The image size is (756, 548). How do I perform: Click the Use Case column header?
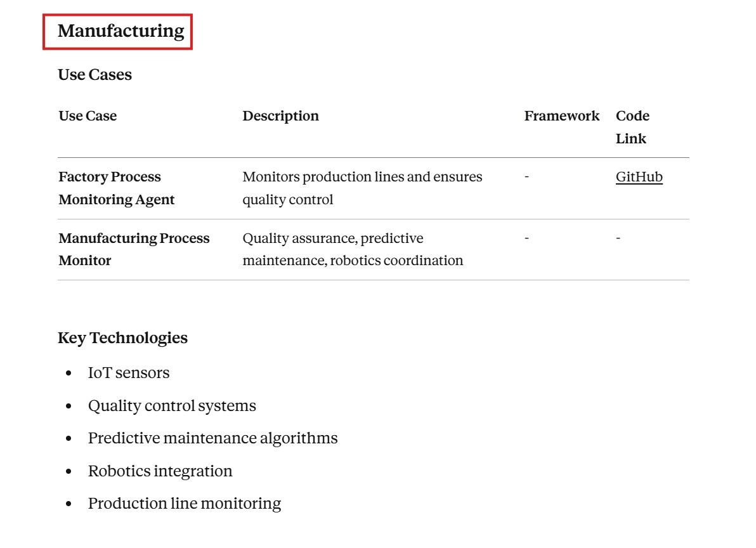coord(88,116)
